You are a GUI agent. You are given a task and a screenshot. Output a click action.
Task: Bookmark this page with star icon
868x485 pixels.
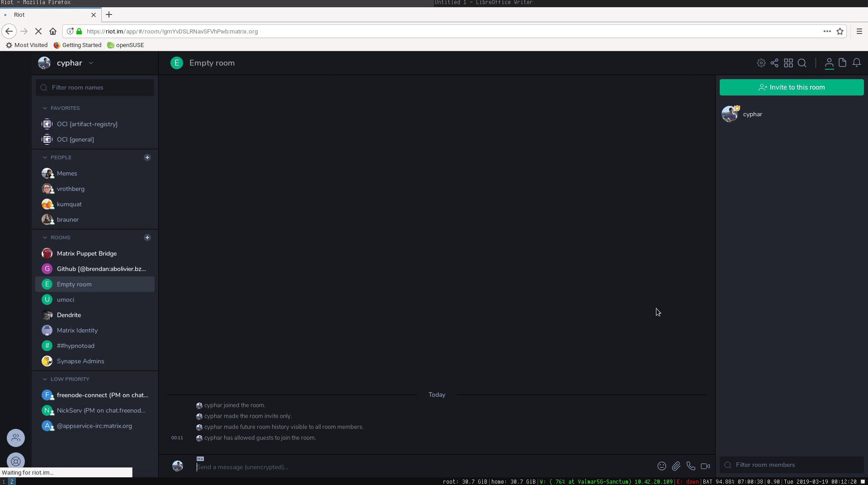[840, 31]
